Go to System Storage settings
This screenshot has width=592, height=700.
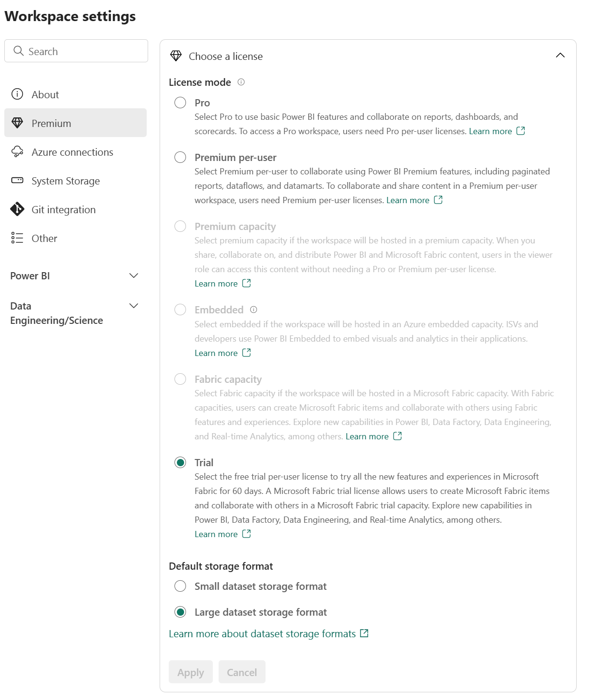point(75,180)
